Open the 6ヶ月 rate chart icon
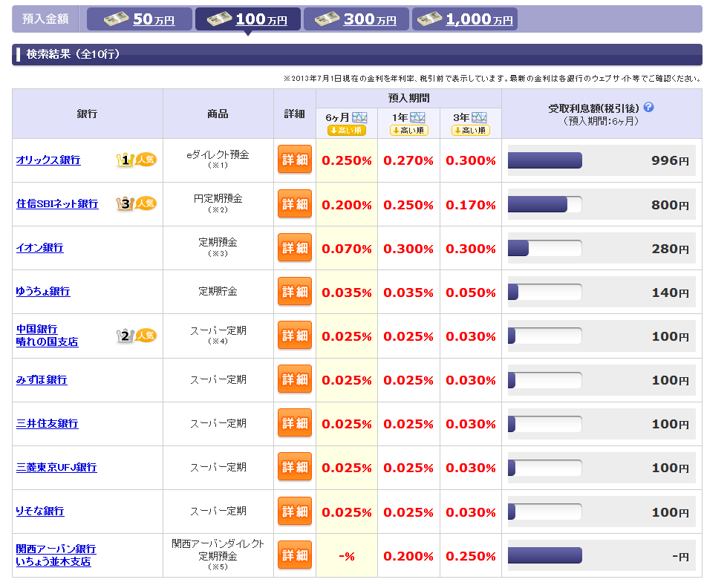This screenshot has height=588, width=704. click(x=359, y=117)
